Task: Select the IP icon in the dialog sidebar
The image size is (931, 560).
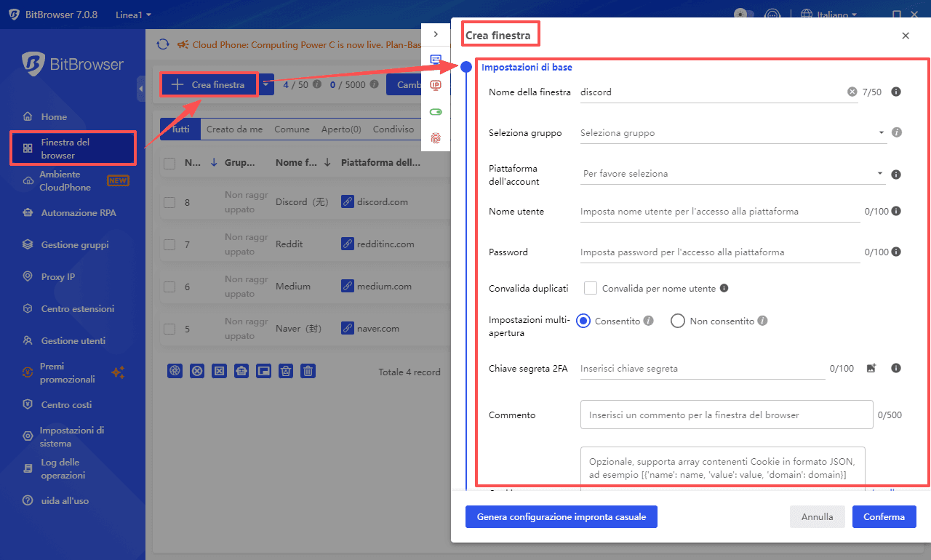Action: point(436,85)
